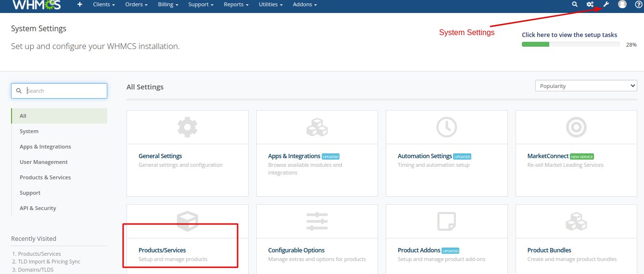Click the setup progress bar
The width and height of the screenshot is (644, 274).
[x=571, y=44]
